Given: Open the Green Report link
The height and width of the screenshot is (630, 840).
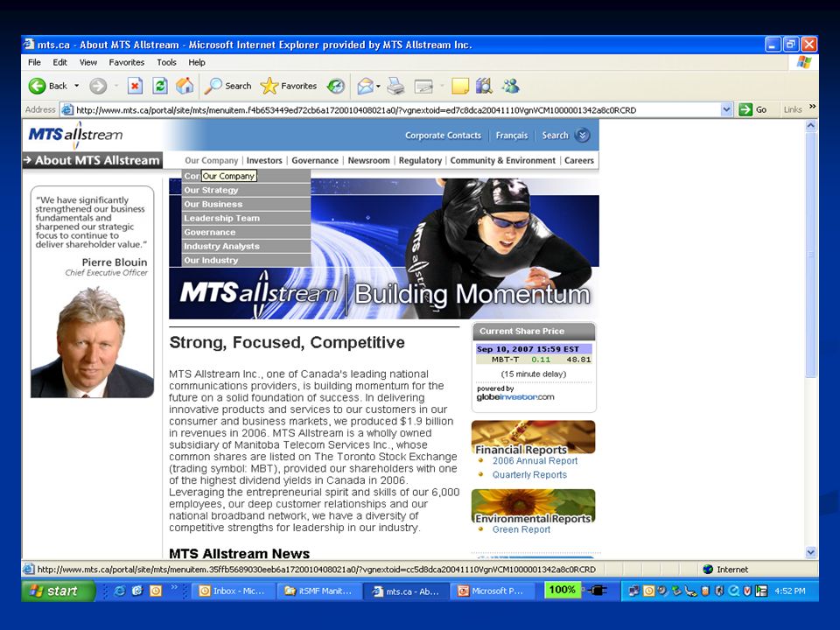Looking at the screenshot, I should tap(521, 529).
